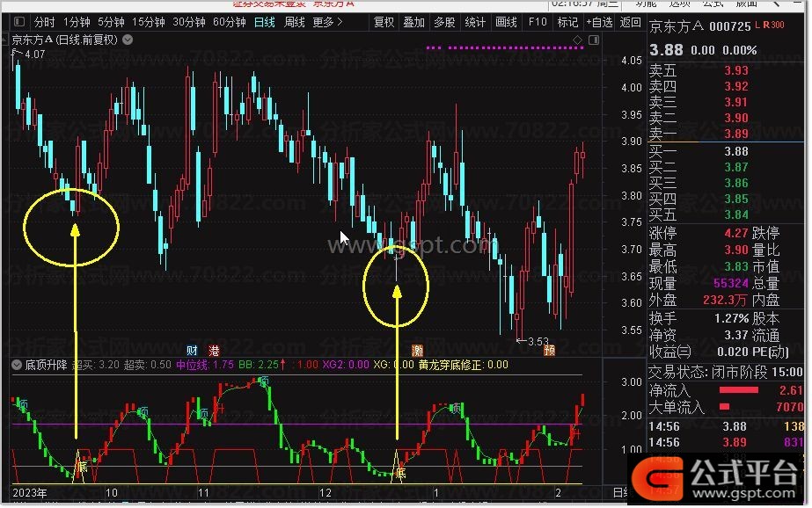Image resolution: width=812 pixels, height=508 pixels.
Task: Click the 复权 toolbar button
Action: pyautogui.click(x=384, y=22)
